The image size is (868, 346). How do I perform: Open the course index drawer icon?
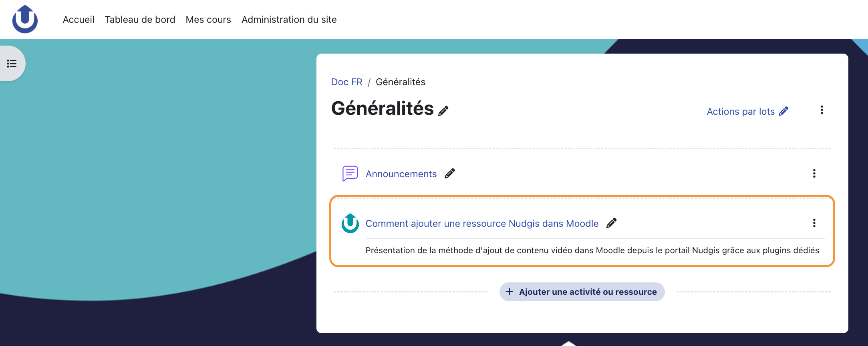[x=12, y=64]
